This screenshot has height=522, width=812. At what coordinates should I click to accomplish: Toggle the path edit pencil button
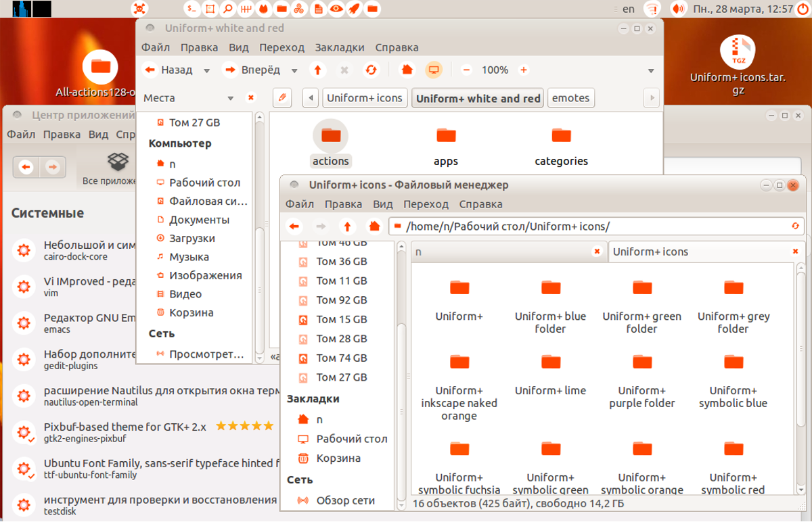[x=282, y=98]
